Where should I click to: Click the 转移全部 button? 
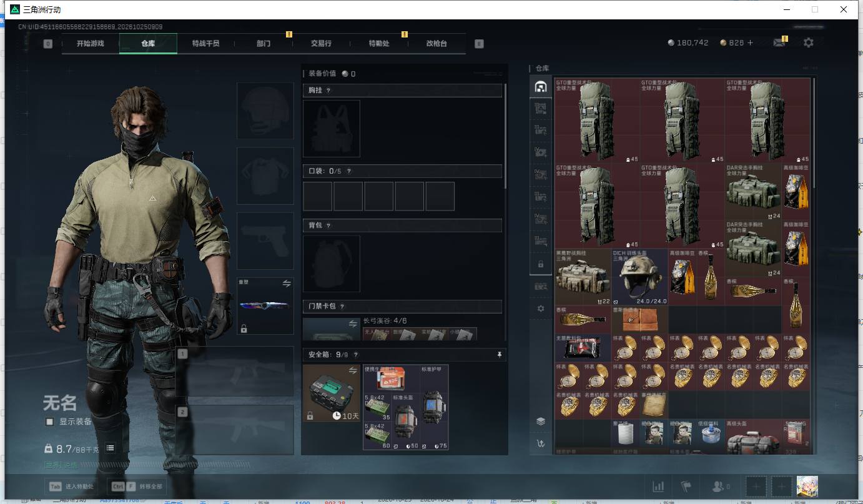(x=137, y=487)
